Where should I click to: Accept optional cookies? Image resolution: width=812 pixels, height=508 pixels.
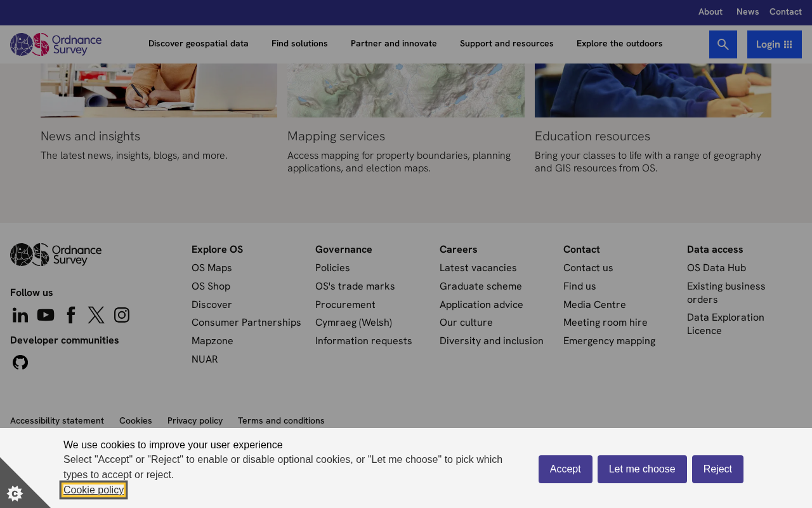(565, 469)
